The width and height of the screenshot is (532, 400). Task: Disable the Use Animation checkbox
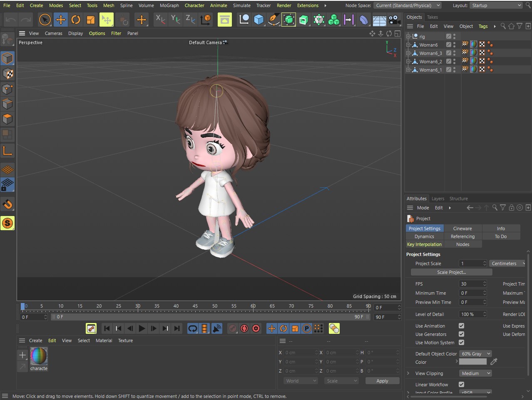[x=461, y=326]
